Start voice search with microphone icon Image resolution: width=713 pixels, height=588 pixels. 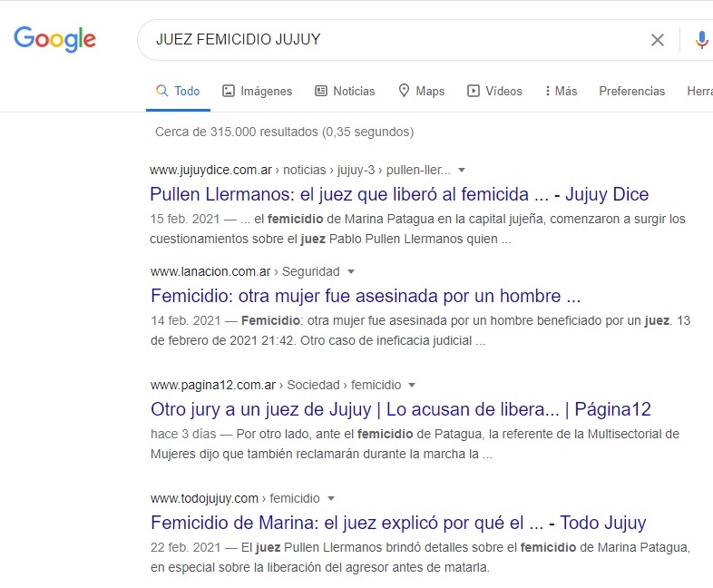701,40
